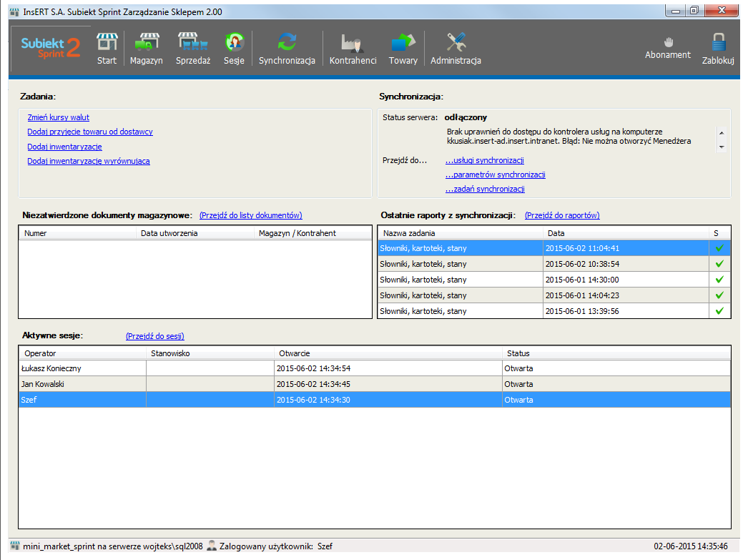This screenshot has height=560, width=743.
Task: Open Przejdź do raportów link
Action: pos(562,215)
